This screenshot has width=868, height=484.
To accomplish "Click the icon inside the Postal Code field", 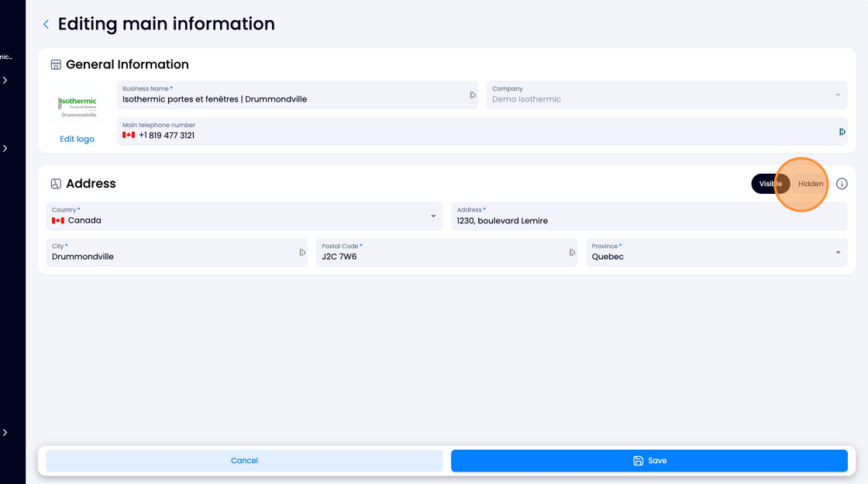I will pyautogui.click(x=573, y=253).
